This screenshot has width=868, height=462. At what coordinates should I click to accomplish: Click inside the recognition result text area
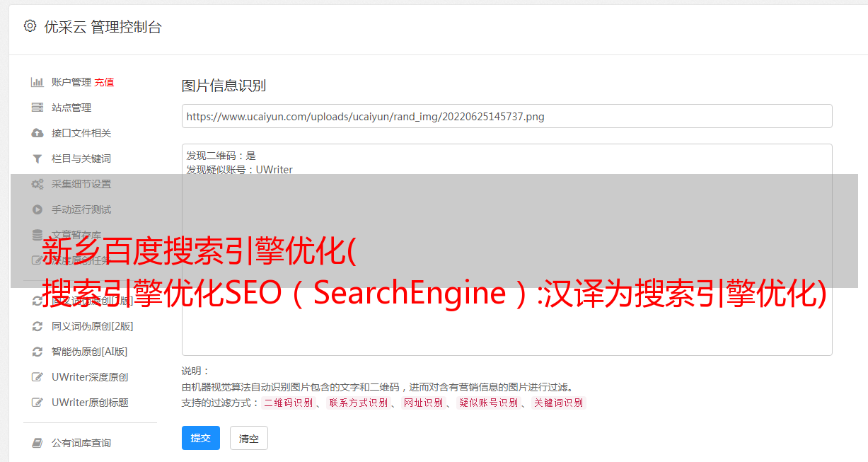coord(507,250)
